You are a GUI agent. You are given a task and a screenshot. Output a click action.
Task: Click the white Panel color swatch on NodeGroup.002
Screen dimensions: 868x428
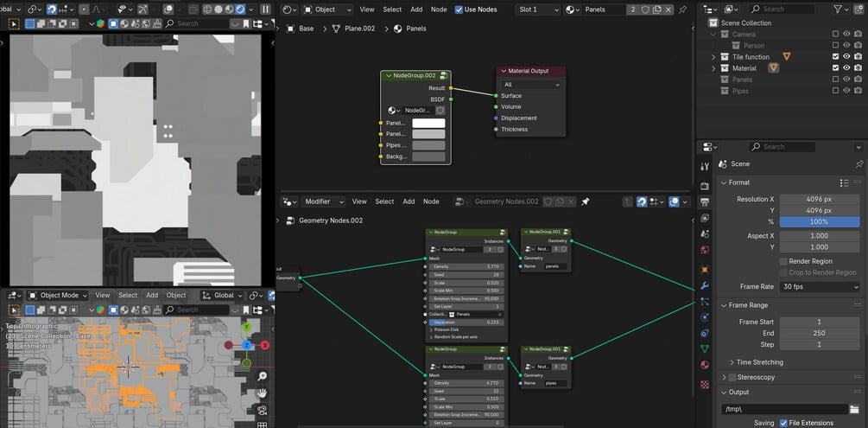pos(428,123)
